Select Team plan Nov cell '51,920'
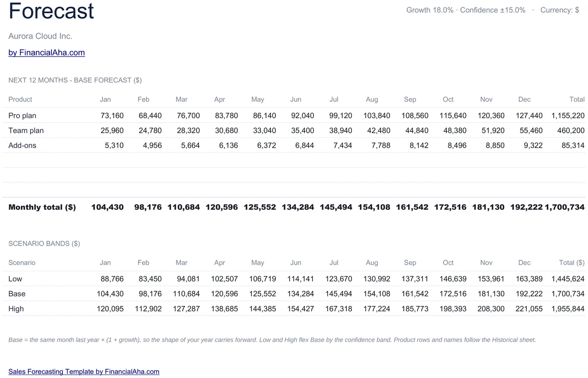 click(x=493, y=130)
